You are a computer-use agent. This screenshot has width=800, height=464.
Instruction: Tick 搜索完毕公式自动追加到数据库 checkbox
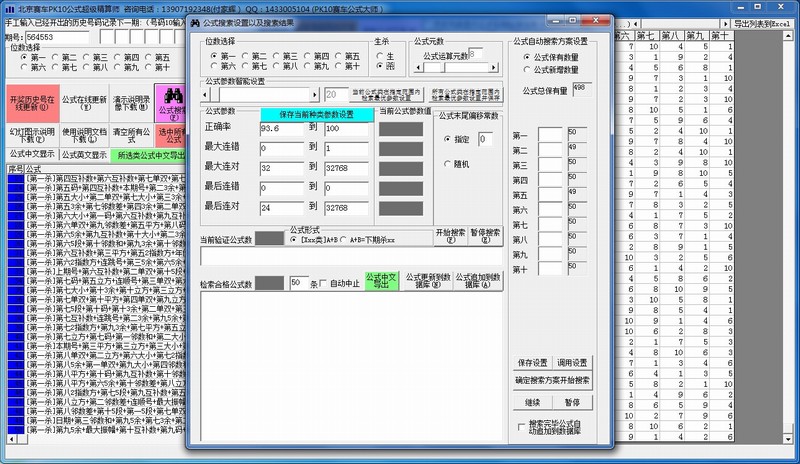coord(521,427)
